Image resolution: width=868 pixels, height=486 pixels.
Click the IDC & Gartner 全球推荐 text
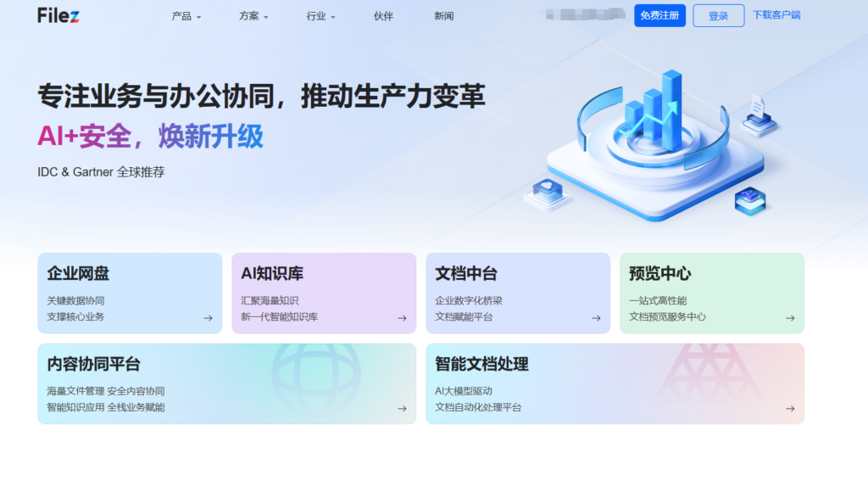(101, 172)
